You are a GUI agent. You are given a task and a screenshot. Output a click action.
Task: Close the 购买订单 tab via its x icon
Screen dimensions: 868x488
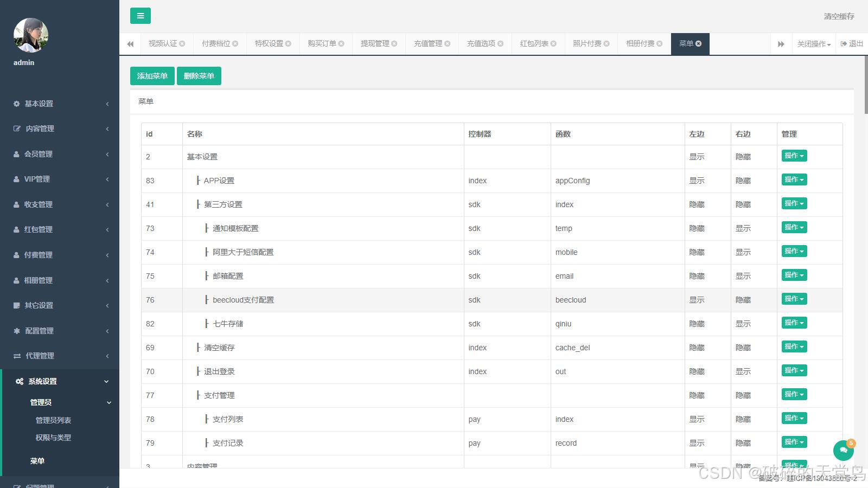point(341,44)
